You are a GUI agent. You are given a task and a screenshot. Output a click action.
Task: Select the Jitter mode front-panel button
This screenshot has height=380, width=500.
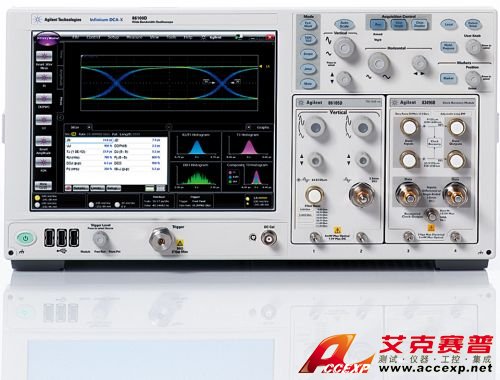(308, 69)
